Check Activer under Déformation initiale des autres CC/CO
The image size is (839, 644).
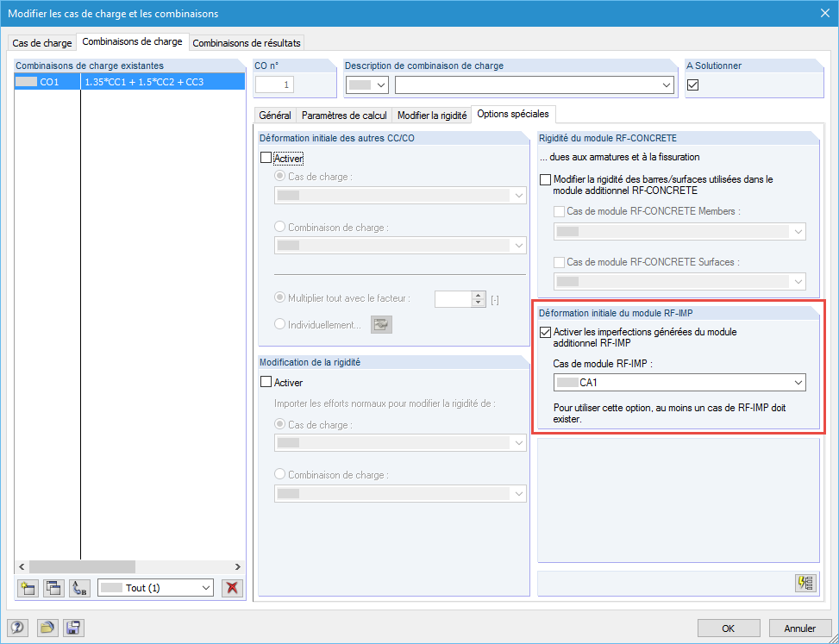click(266, 159)
